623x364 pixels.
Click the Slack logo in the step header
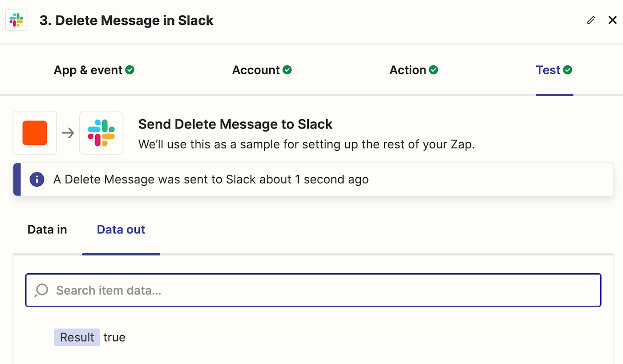pos(16,20)
